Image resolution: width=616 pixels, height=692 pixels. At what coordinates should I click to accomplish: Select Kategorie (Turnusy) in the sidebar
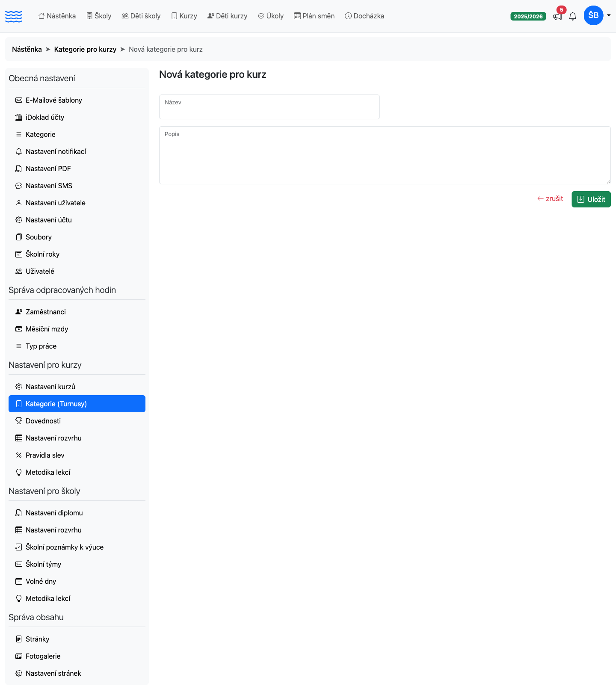77,404
